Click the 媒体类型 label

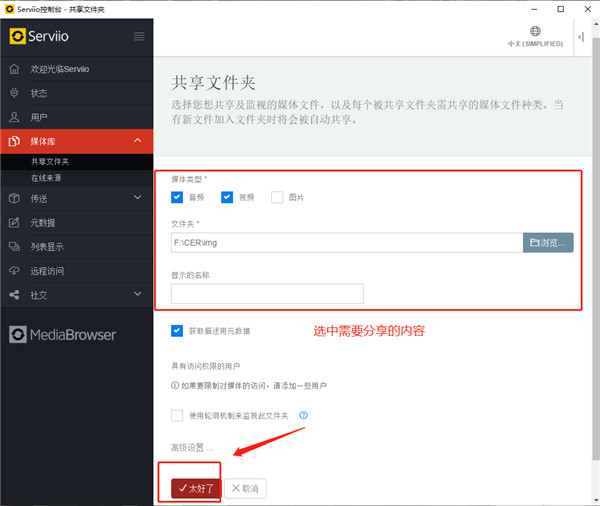[186, 179]
